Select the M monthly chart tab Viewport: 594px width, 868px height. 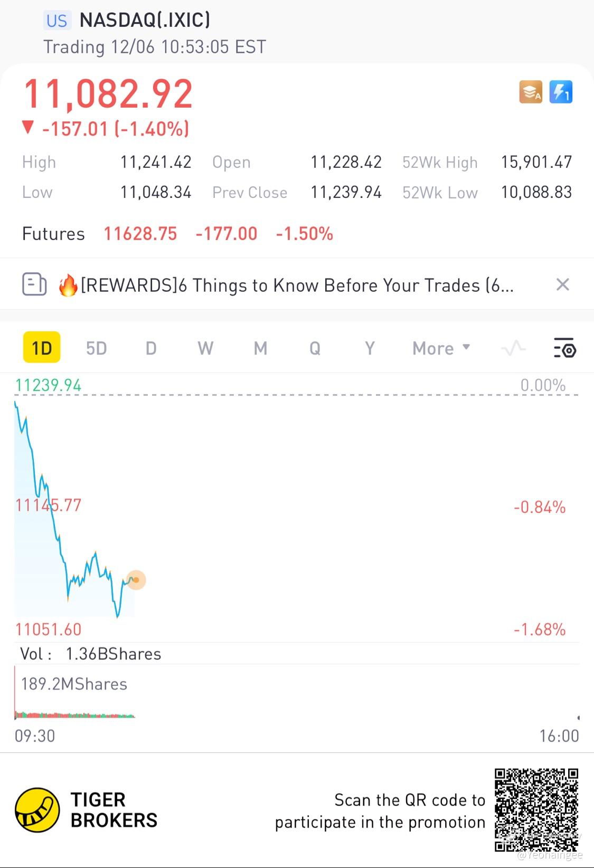coord(260,348)
